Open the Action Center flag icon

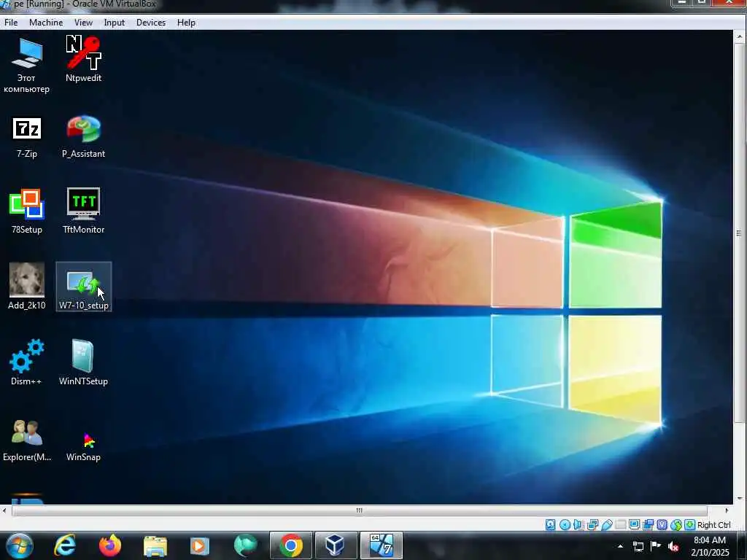(656, 546)
